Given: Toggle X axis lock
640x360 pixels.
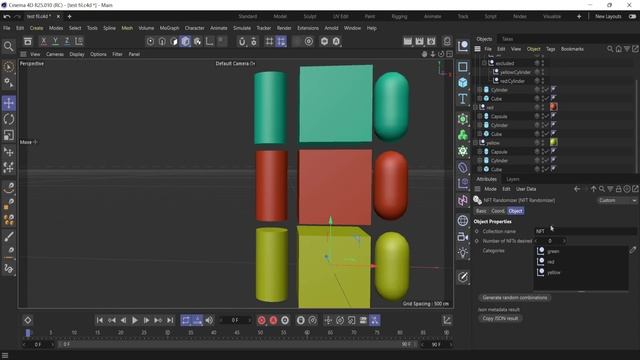Looking at the screenshot, I should (x=43, y=41).
